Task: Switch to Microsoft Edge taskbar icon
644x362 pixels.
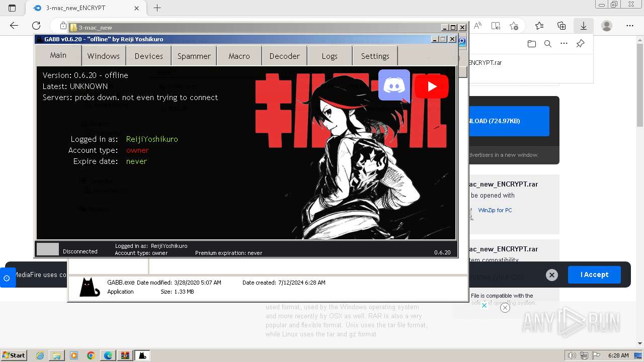Action: pyautogui.click(x=108, y=355)
